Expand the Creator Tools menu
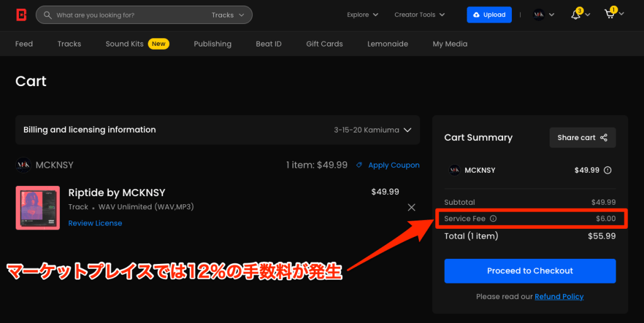The width and height of the screenshot is (644, 323). 419,14
